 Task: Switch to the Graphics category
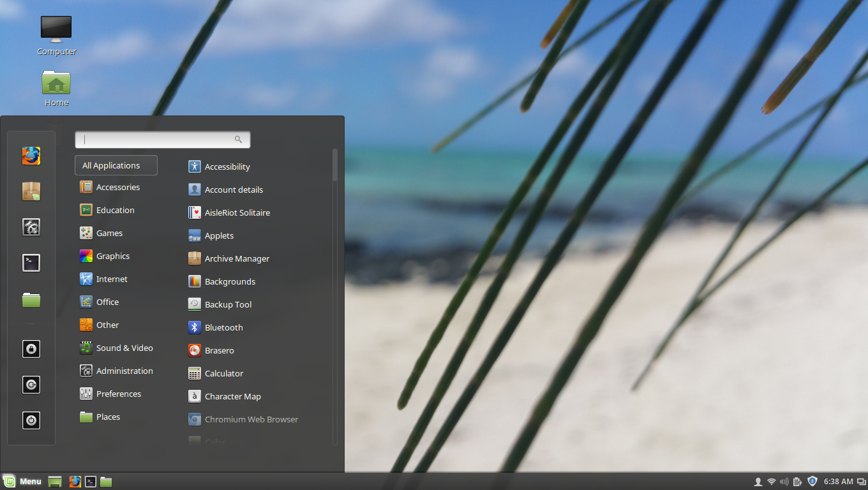point(112,256)
